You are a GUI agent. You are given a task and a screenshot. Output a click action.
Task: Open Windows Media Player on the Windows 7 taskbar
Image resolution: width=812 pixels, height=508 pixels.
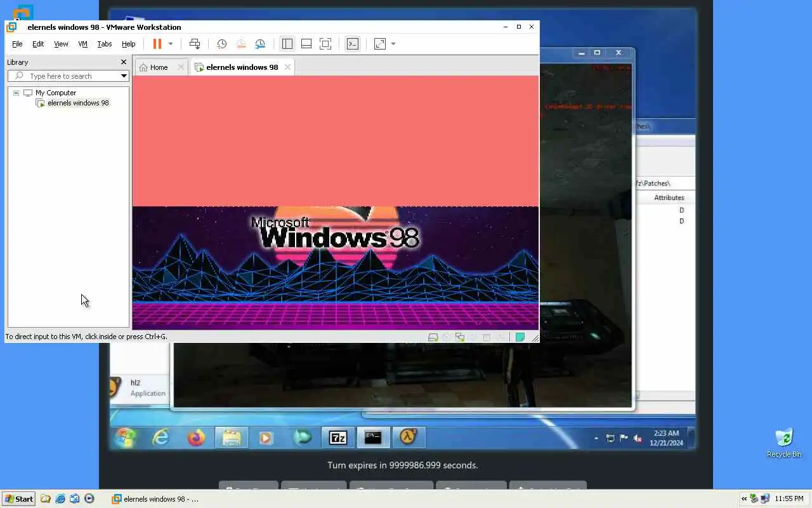[x=266, y=438]
